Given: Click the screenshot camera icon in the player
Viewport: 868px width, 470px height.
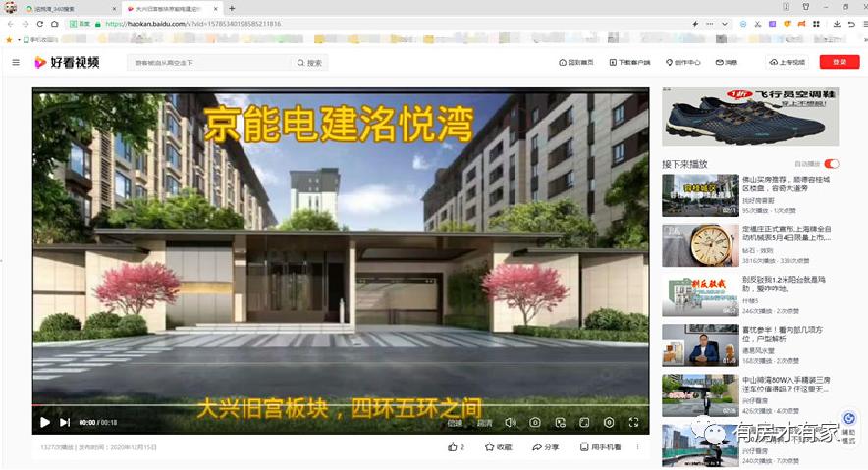Looking at the screenshot, I should [535, 423].
